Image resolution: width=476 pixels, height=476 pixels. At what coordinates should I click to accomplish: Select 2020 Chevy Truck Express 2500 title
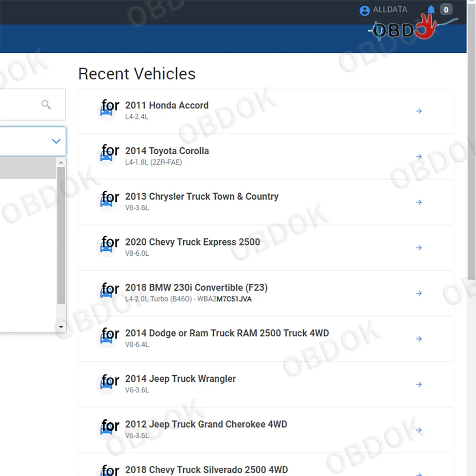192,242
